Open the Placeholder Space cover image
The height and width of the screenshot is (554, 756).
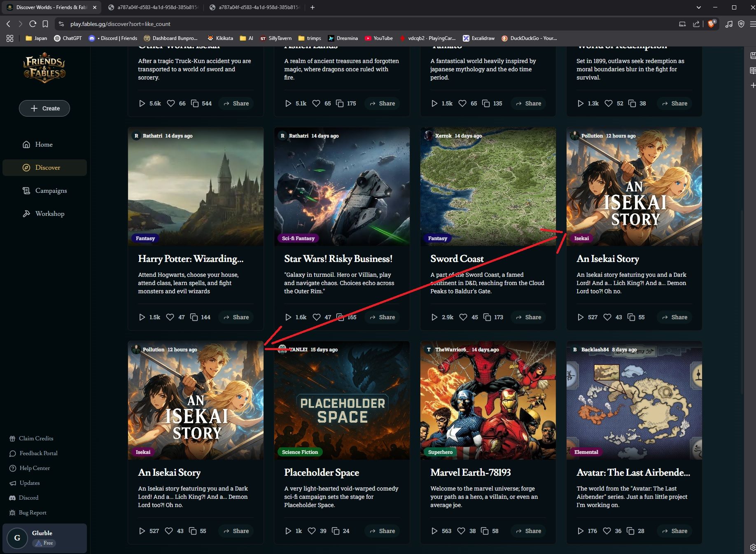tap(342, 400)
